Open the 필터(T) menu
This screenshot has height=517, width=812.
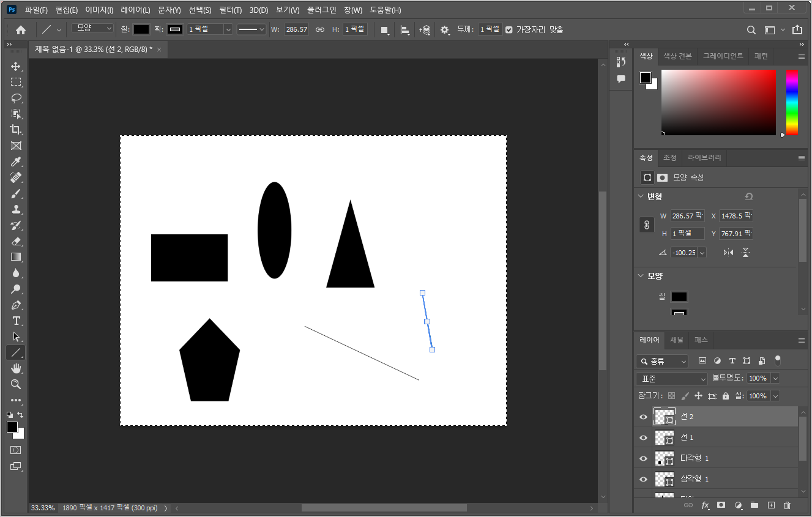pos(230,10)
